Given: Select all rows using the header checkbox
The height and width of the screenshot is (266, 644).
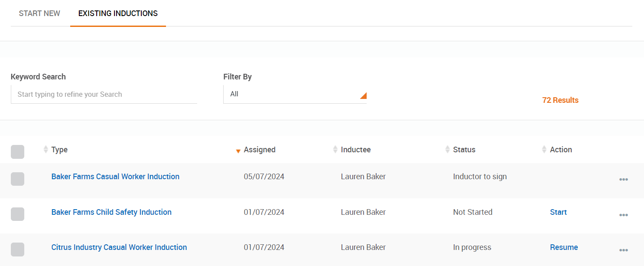Looking at the screenshot, I should 17,151.
